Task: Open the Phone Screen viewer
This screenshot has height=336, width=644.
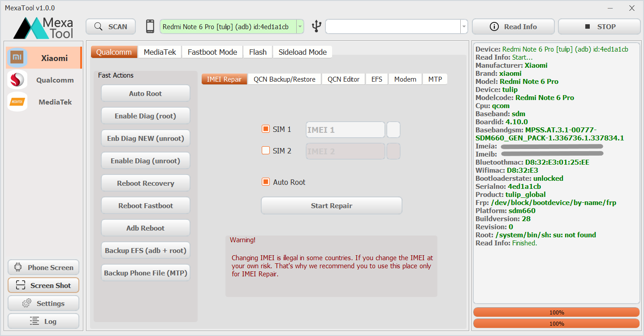Action: click(43, 267)
